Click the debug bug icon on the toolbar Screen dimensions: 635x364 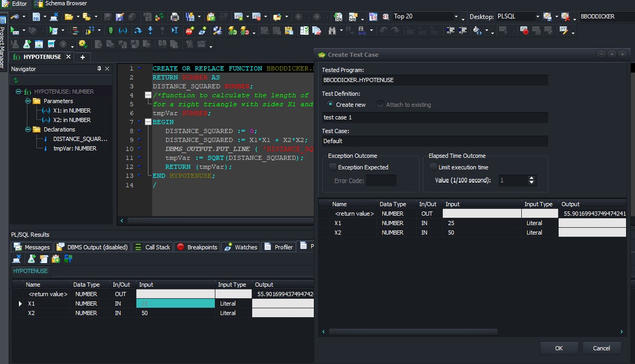coord(110,31)
